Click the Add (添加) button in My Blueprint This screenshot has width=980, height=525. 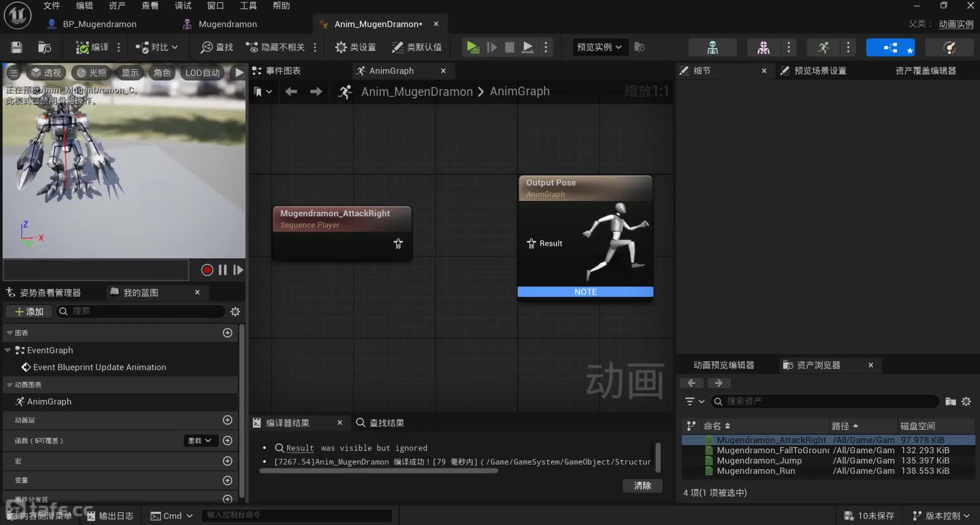[x=29, y=312]
